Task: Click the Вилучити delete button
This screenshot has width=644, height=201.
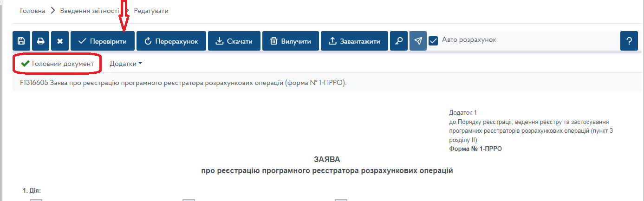Action: (290, 41)
